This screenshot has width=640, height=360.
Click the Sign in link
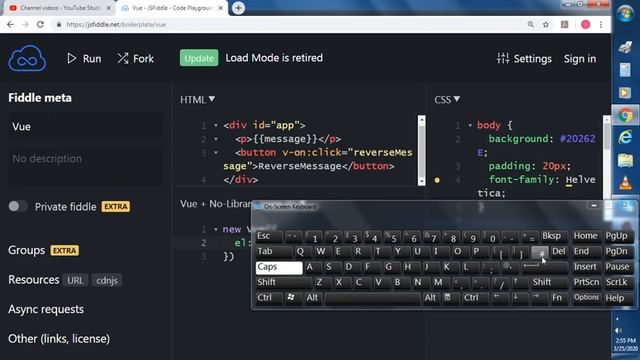[x=580, y=58]
